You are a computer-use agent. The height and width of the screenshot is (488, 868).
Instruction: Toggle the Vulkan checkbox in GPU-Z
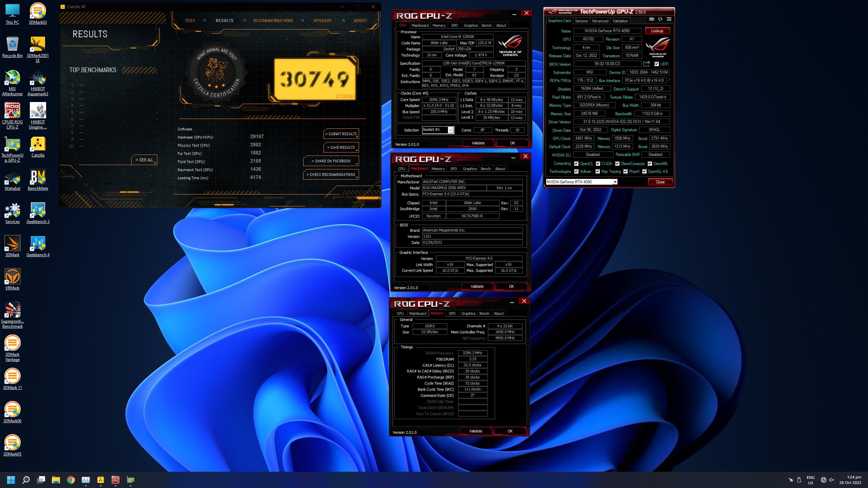click(x=576, y=171)
